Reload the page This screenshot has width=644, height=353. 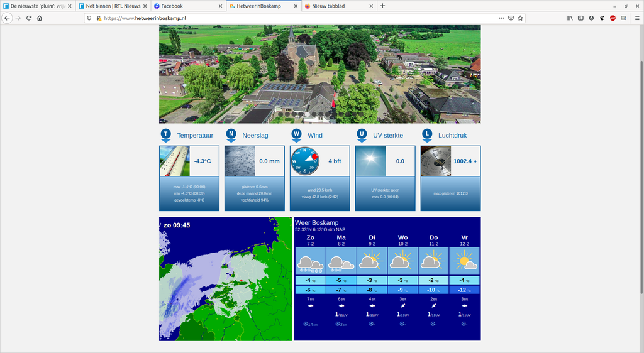coord(28,18)
